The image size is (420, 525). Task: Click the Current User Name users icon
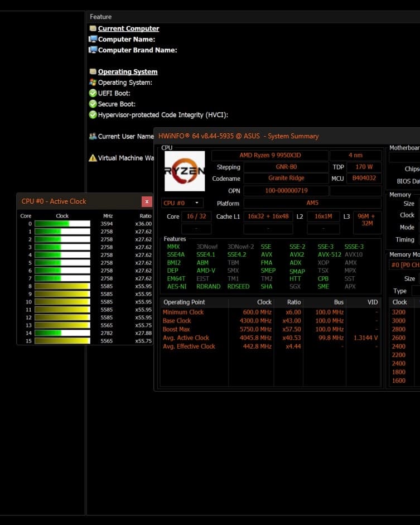pos(93,136)
